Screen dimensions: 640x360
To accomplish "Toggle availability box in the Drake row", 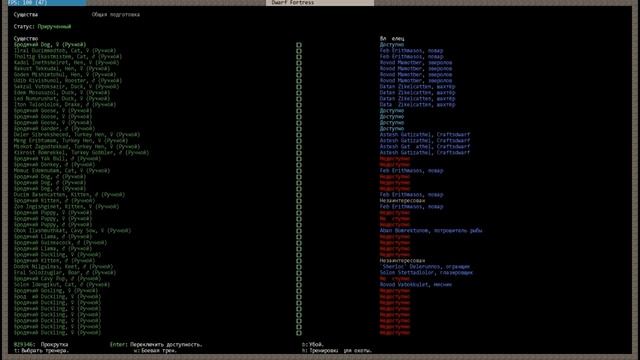I will (x=299, y=105).
